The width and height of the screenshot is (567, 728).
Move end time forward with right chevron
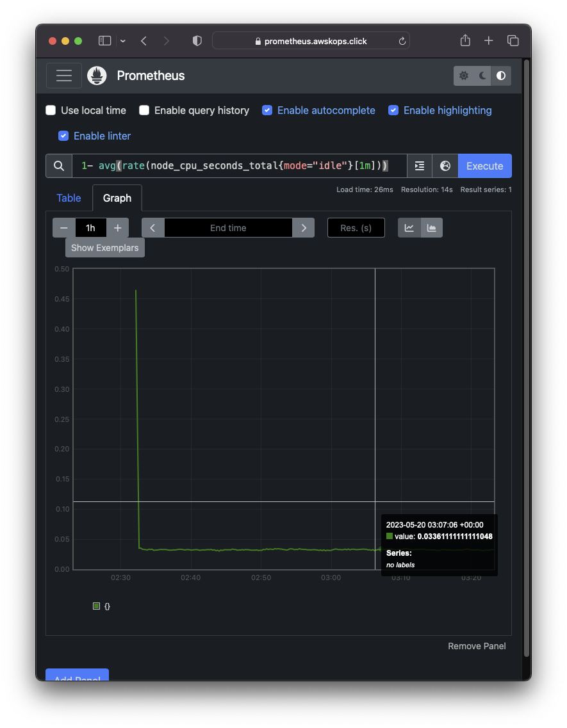[304, 227]
